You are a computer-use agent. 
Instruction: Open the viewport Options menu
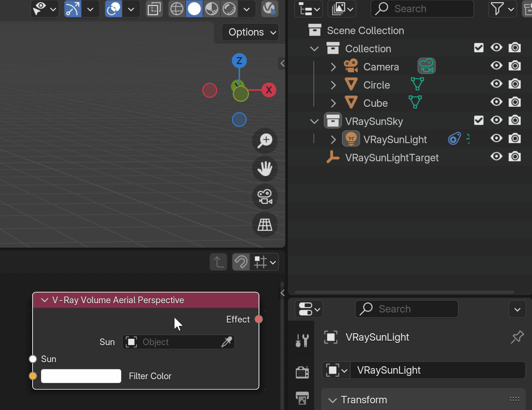(x=250, y=32)
